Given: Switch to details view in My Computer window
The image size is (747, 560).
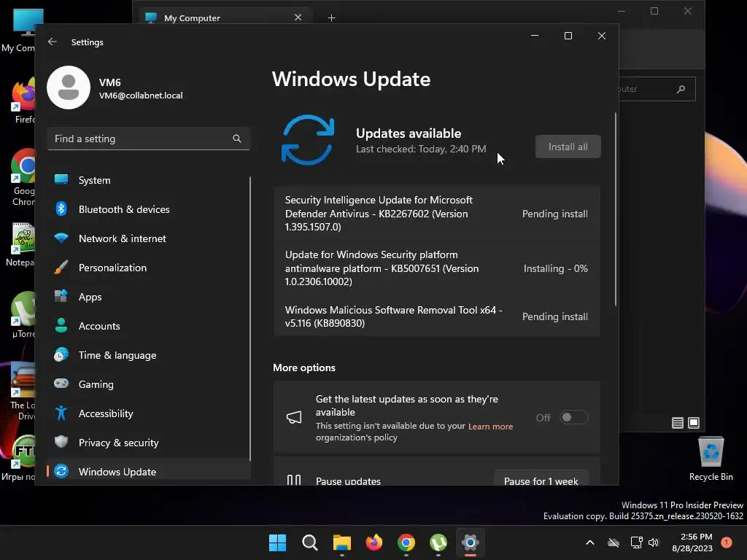Looking at the screenshot, I should [x=678, y=423].
